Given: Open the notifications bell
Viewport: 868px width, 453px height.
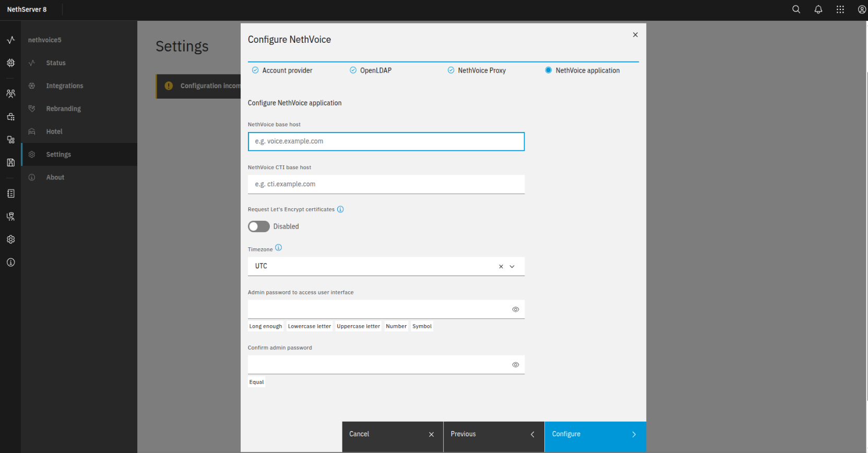Looking at the screenshot, I should coord(818,9).
